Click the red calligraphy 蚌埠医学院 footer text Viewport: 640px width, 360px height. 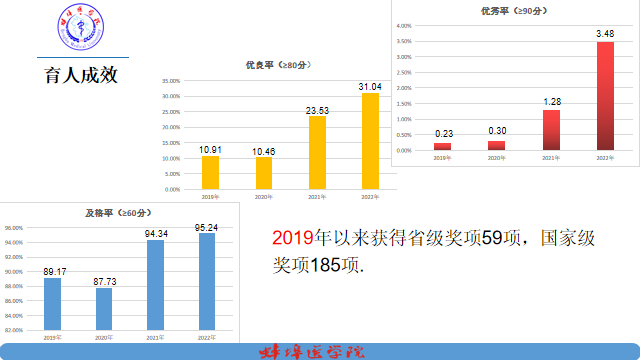coord(312,352)
